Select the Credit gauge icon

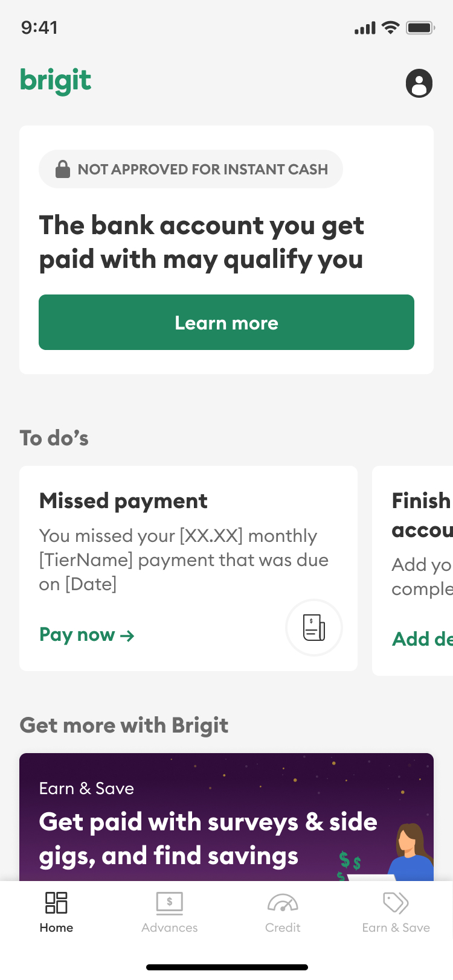283,903
